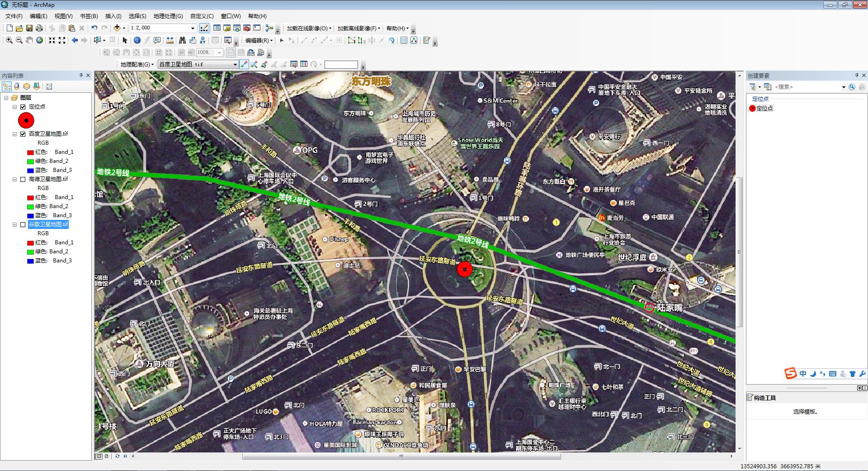Open the Measure ruler tool
Viewport: 868px width, 471px height.
[170, 40]
